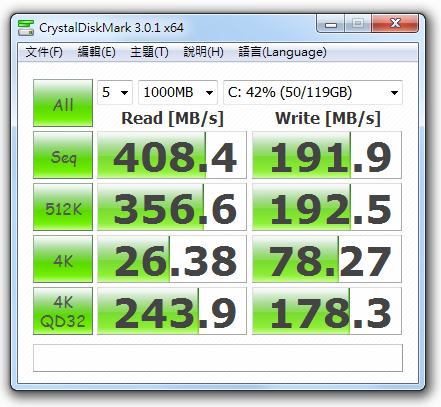Select the Seq read result 408.4
This screenshot has width=441, height=407.
click(172, 155)
